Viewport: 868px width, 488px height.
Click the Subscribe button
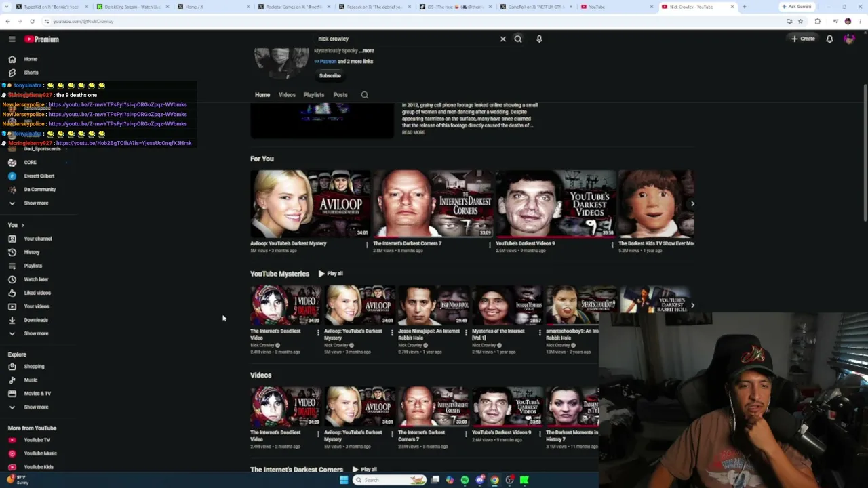click(x=330, y=75)
